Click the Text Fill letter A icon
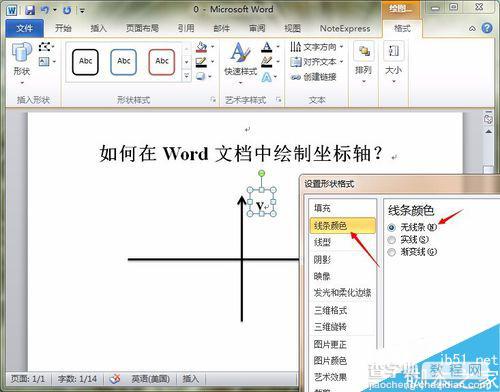The image size is (500, 392). (x=267, y=47)
